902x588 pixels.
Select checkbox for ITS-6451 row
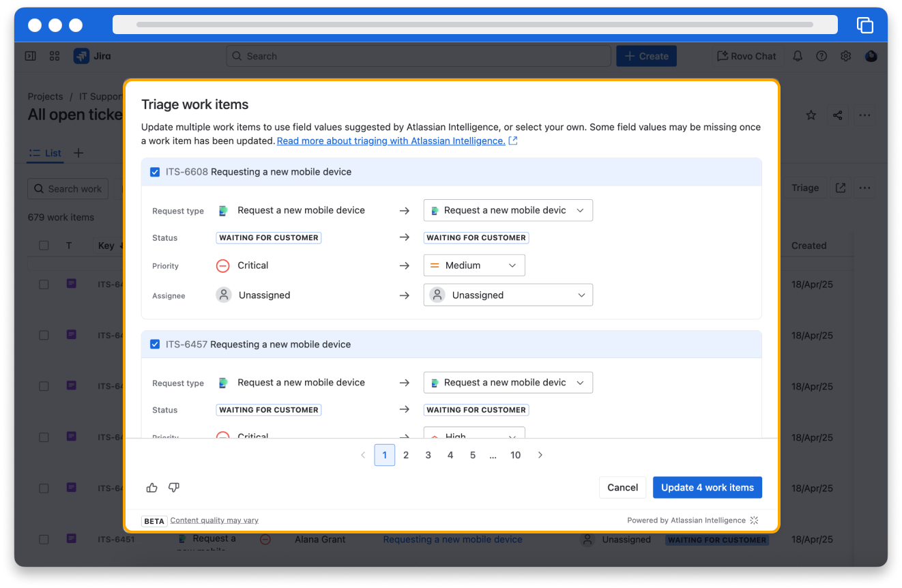click(x=44, y=539)
